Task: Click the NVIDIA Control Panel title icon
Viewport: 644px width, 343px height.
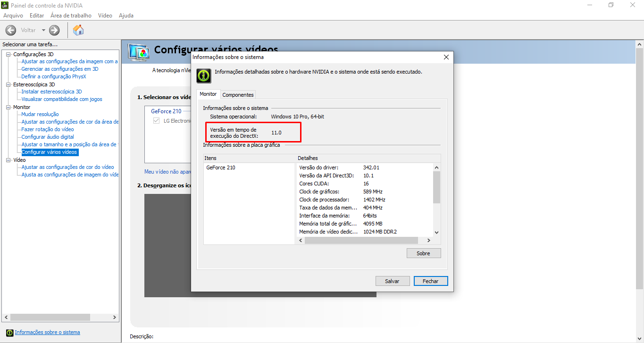Action: click(x=5, y=5)
